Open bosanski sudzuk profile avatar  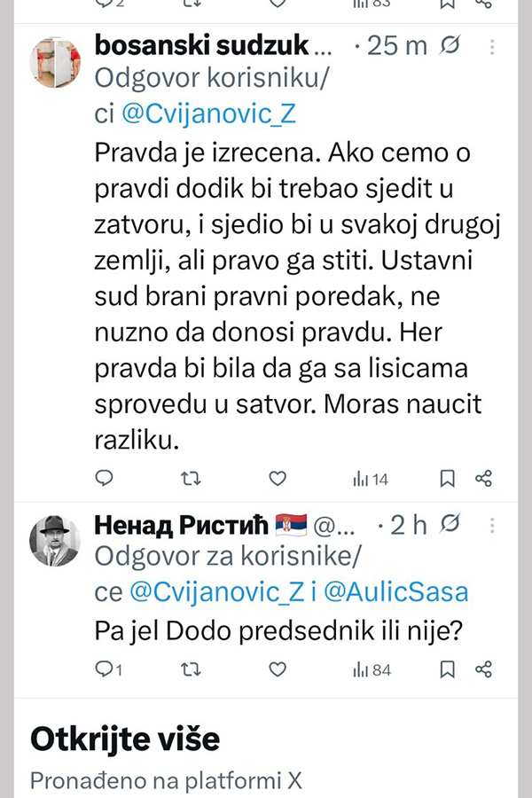point(57,62)
